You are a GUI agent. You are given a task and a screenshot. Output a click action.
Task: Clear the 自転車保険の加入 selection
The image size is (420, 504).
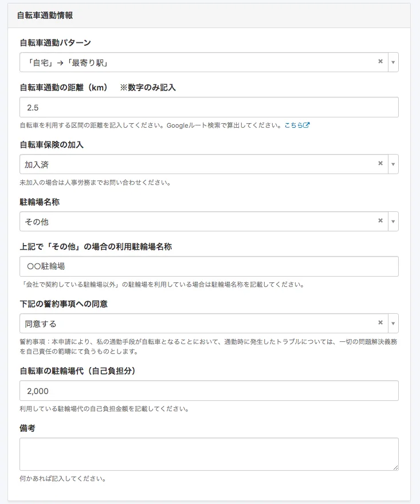coord(380,163)
